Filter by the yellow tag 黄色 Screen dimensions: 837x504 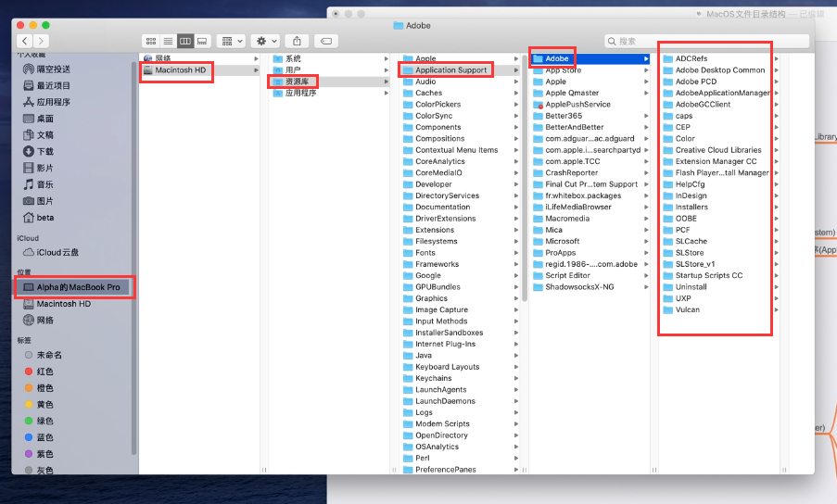click(40, 404)
